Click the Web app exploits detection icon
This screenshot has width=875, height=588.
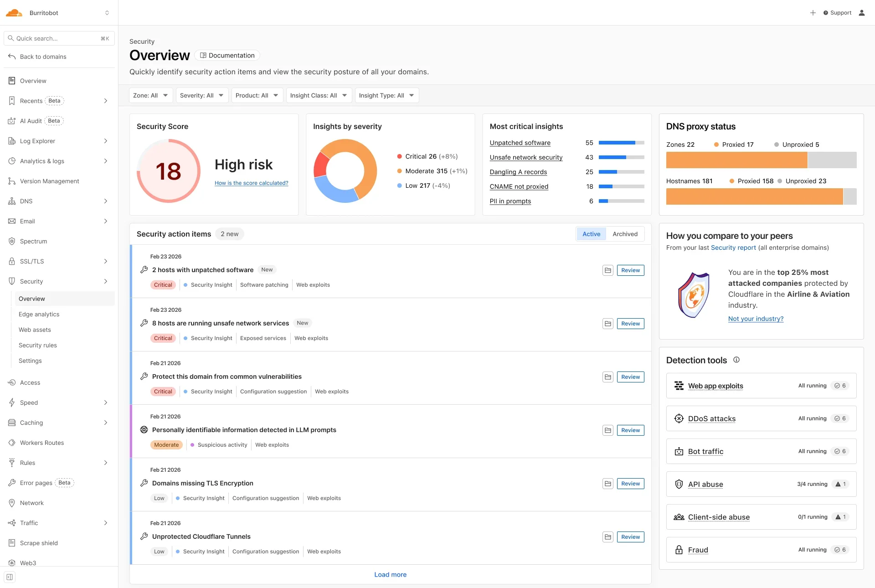click(x=679, y=385)
